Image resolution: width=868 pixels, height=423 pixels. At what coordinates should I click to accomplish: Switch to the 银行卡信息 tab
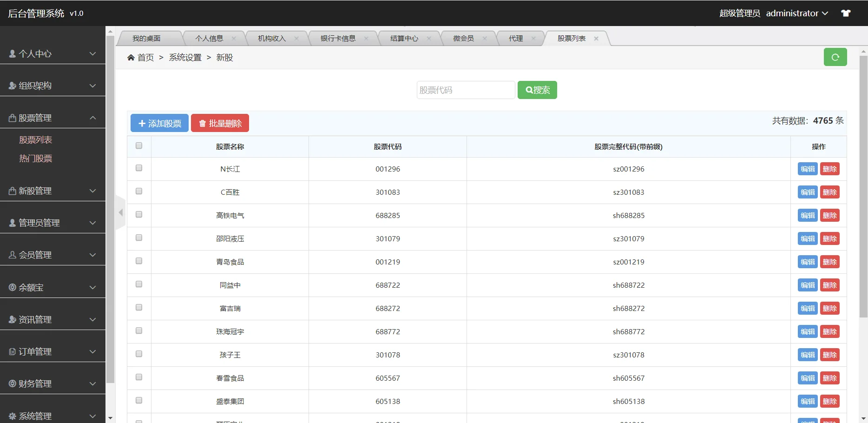(x=338, y=38)
